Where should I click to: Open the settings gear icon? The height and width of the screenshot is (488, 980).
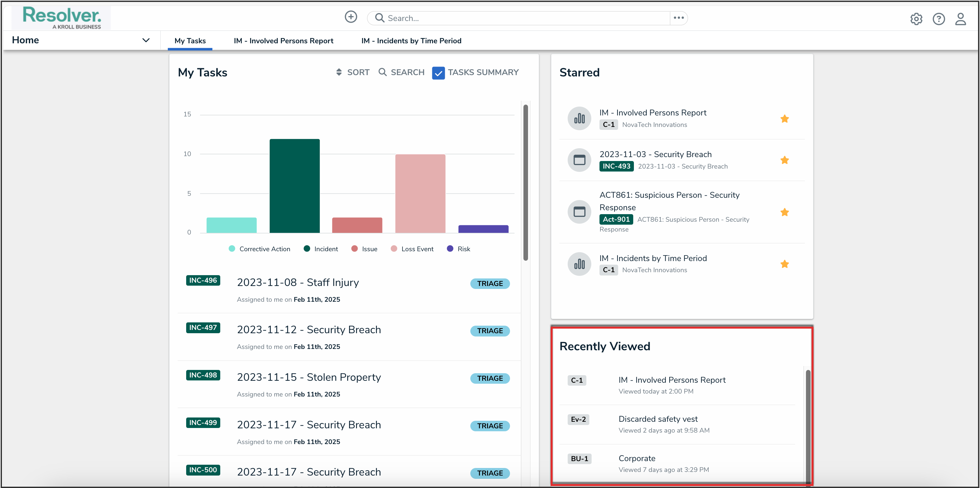tap(916, 19)
